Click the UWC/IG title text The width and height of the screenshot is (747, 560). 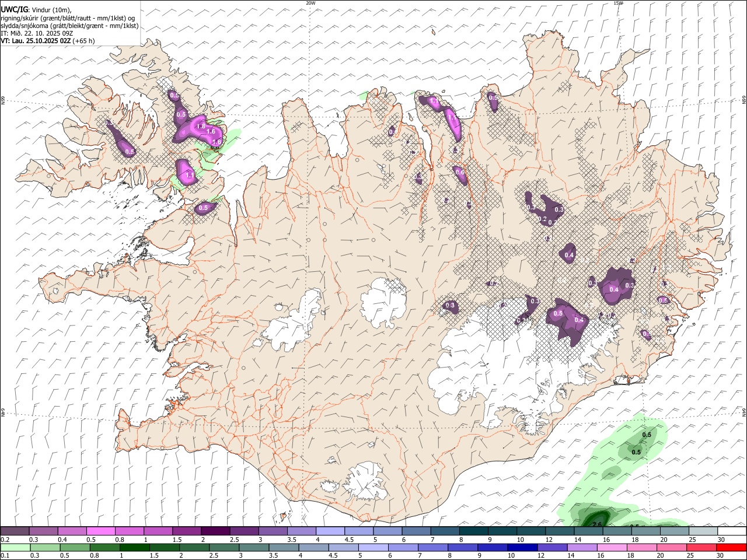point(14,9)
